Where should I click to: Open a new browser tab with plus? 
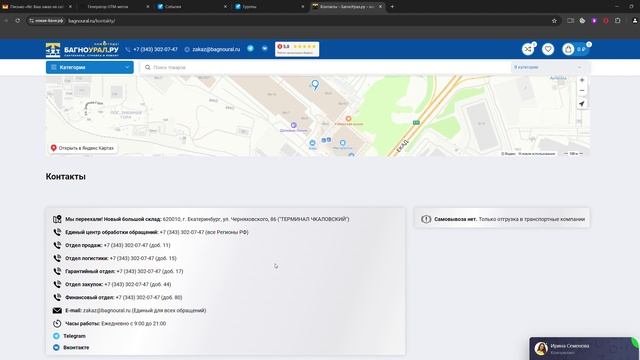392,7
